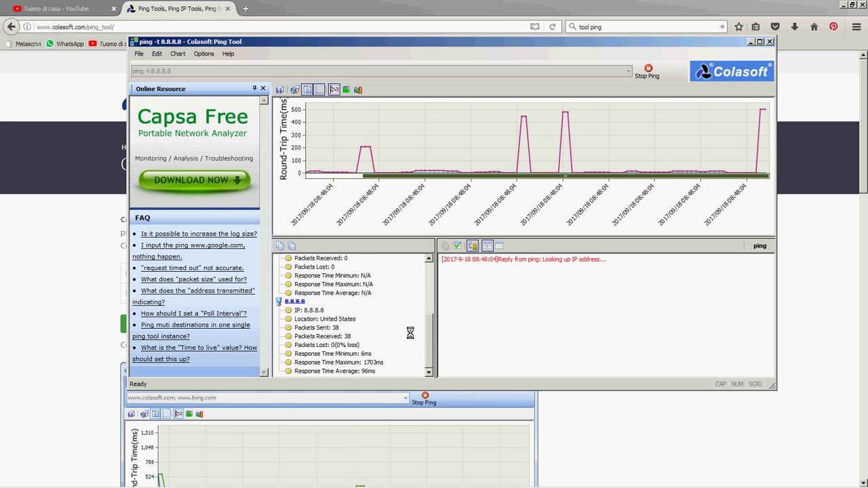Open 'What does "packet size" used for?' link
Image resolution: width=868 pixels, height=488 pixels.
pyautogui.click(x=194, y=279)
